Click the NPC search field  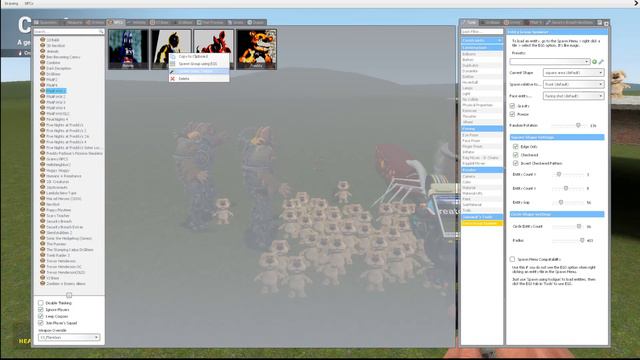click(69, 31)
